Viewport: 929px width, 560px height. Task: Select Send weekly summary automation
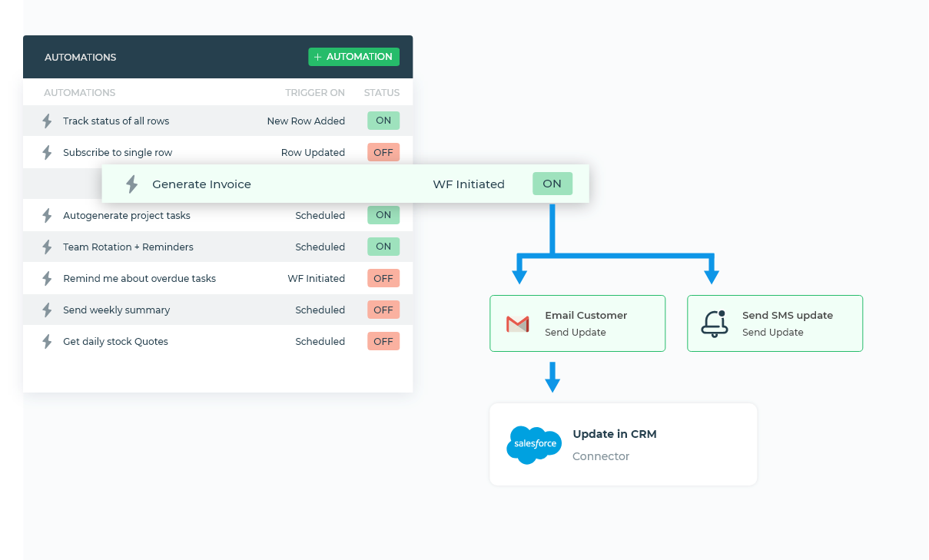218,310
